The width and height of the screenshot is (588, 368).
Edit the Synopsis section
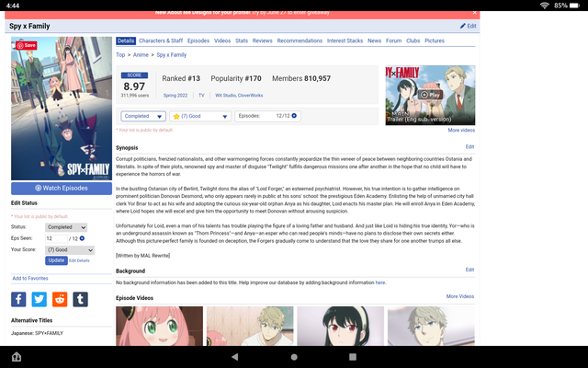tap(469, 147)
